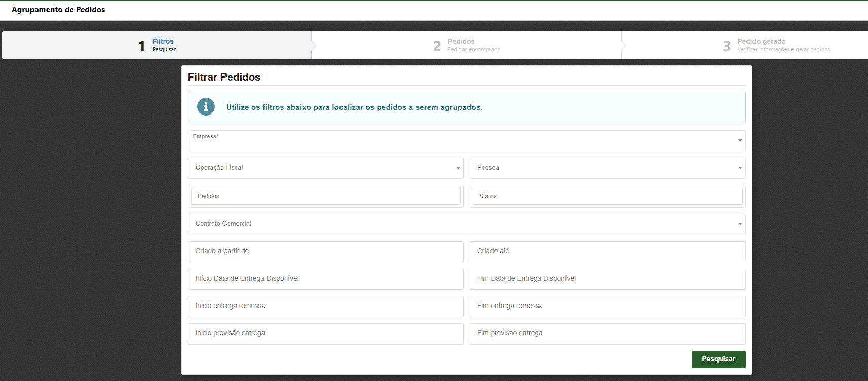
Task: Click the Agrupamento de Pedidos page title
Action: (x=58, y=10)
